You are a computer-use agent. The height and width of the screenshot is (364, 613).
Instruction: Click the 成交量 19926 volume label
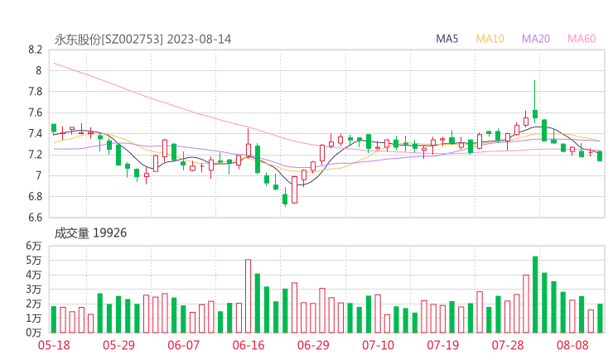coord(90,233)
